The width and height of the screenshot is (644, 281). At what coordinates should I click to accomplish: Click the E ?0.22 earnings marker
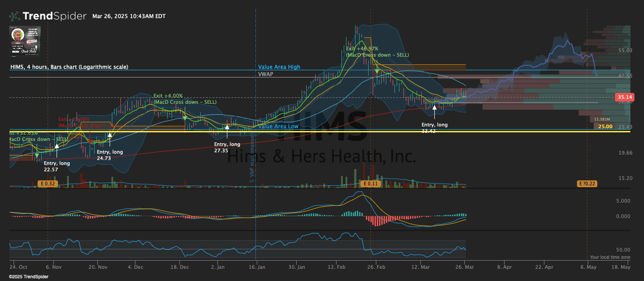pos(587,184)
